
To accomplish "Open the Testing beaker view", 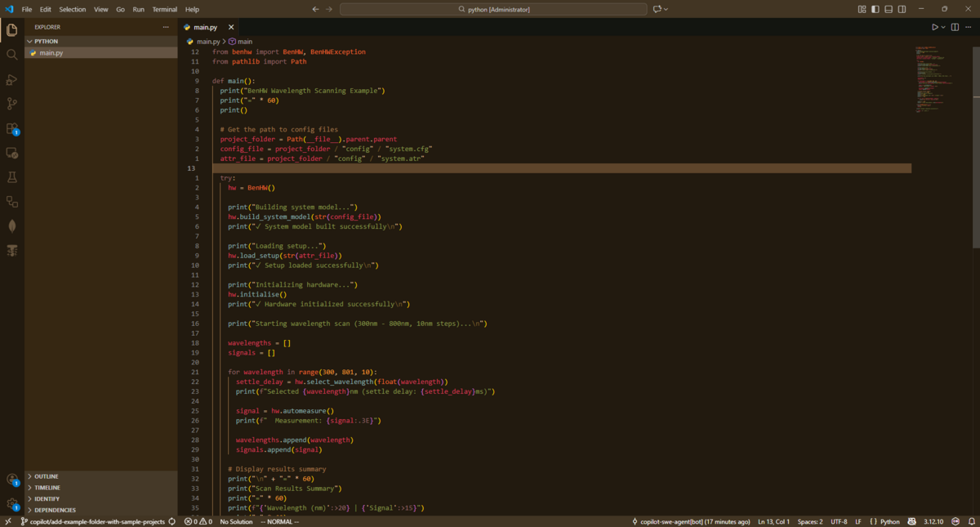I will point(11,177).
